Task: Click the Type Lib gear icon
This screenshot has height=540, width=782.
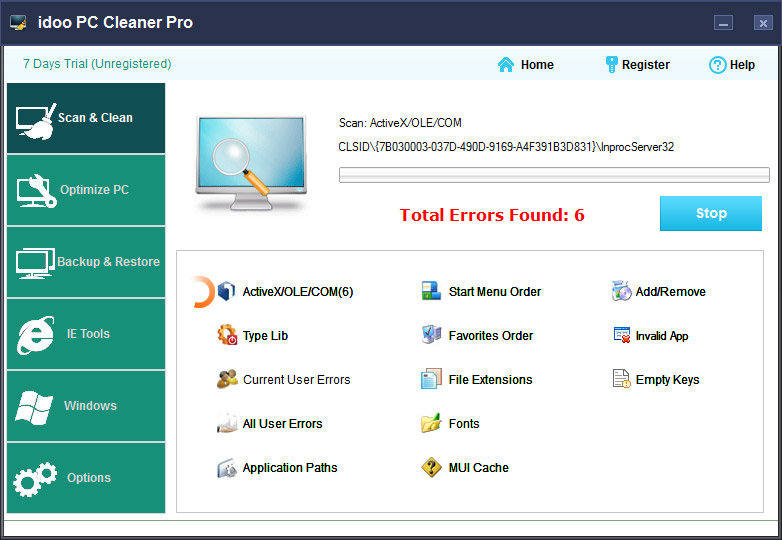Action: click(x=227, y=336)
